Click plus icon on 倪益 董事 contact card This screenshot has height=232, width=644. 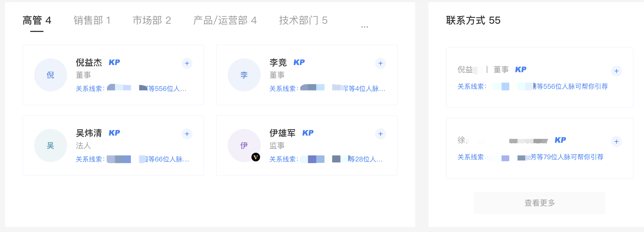click(616, 71)
